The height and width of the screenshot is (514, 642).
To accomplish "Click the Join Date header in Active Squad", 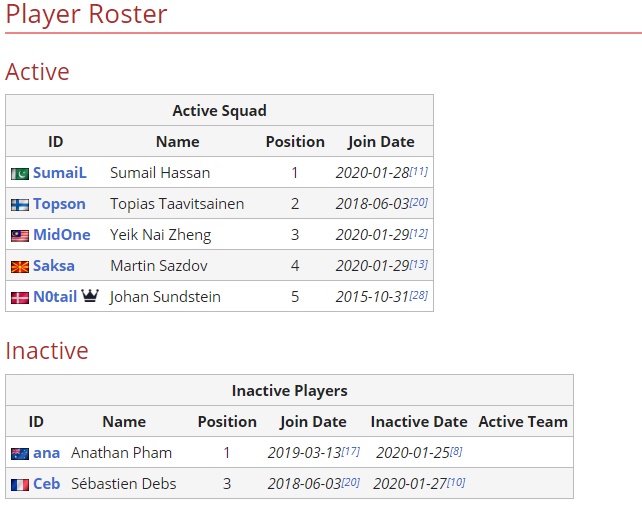I will 381,142.
